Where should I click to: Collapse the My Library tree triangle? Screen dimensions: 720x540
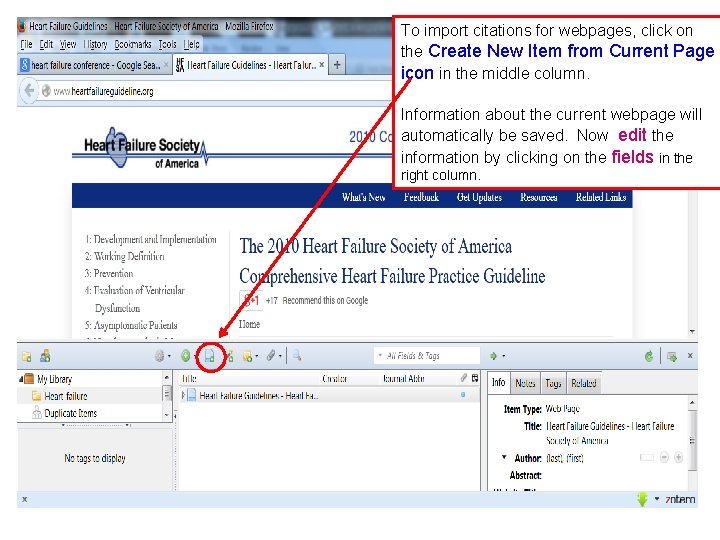point(21,379)
